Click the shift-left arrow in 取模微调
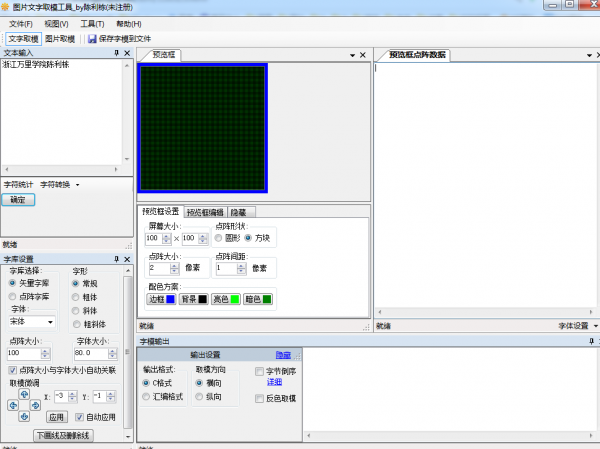 point(13,405)
